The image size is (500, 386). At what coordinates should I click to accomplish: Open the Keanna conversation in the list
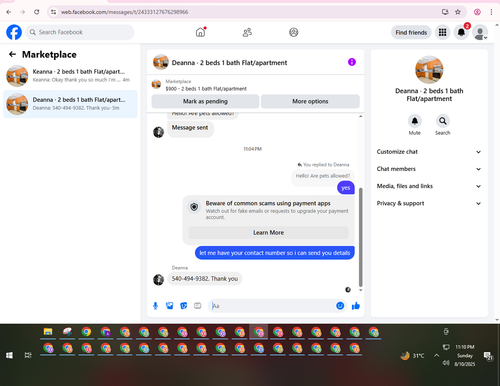(70, 76)
